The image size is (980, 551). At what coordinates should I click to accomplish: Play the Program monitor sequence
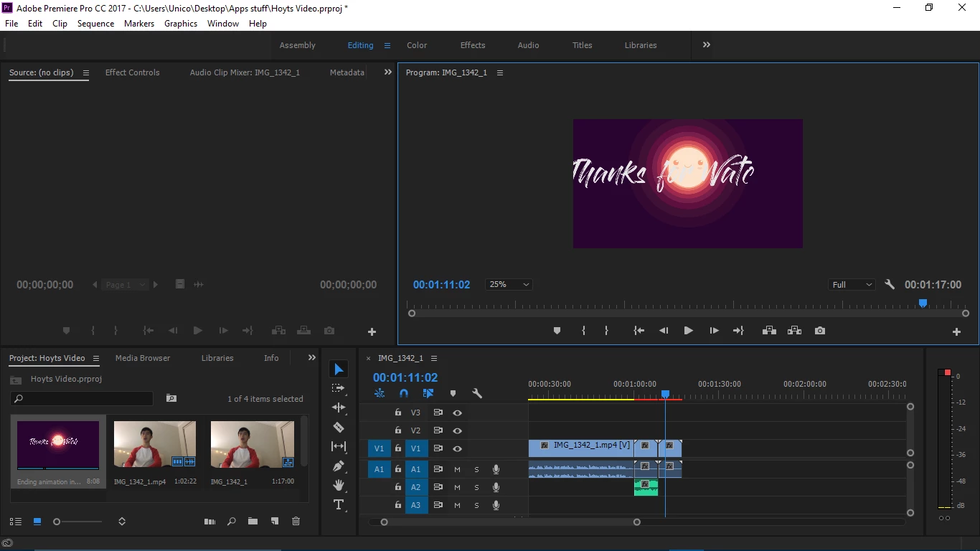point(688,331)
